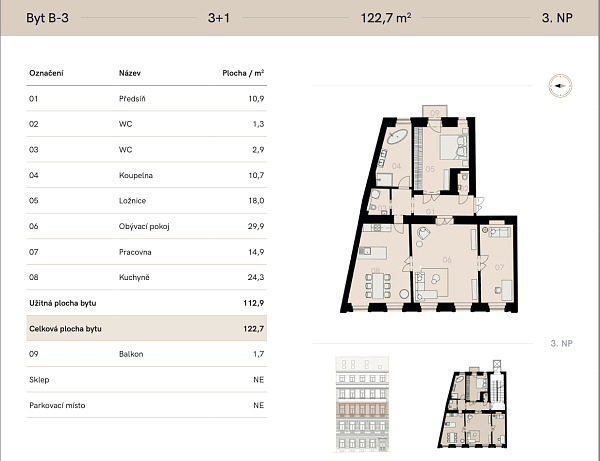
Task: Click the kitchen island in room 08
Action: coord(373,250)
